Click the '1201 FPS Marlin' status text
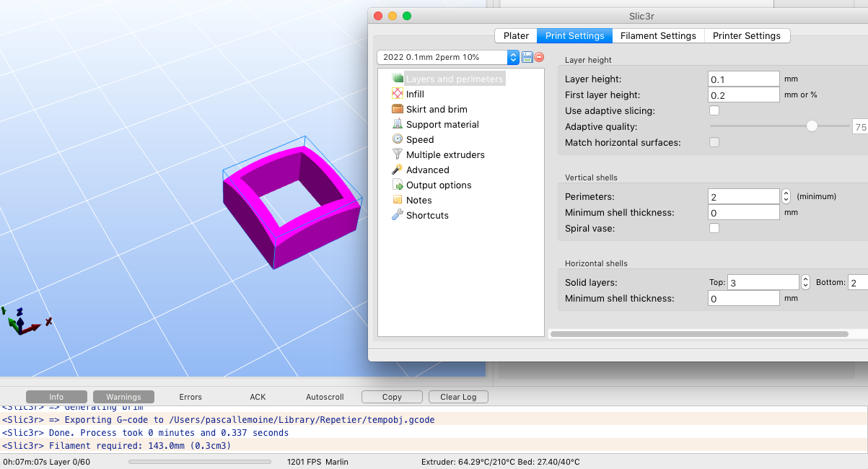The image size is (868, 469). click(317, 462)
